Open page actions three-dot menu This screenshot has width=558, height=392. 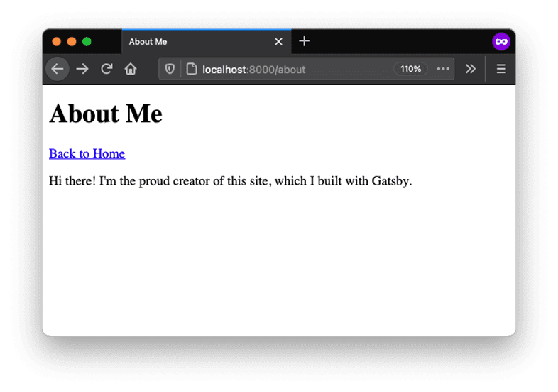[443, 69]
